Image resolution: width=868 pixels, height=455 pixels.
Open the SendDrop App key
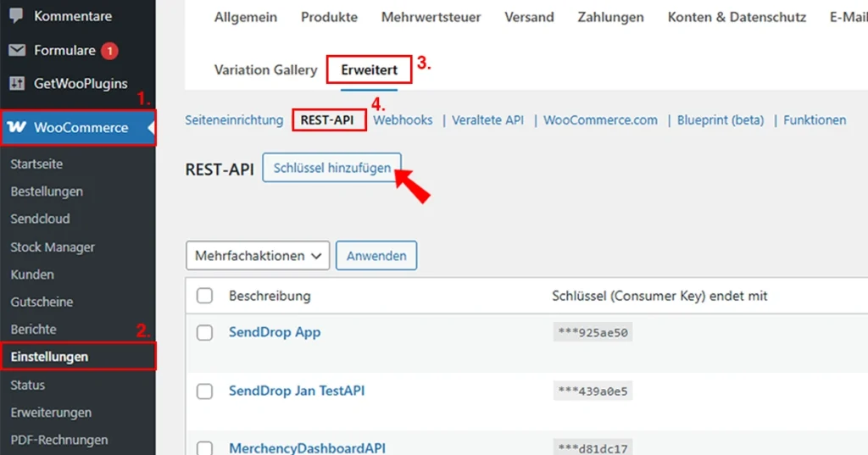[275, 332]
